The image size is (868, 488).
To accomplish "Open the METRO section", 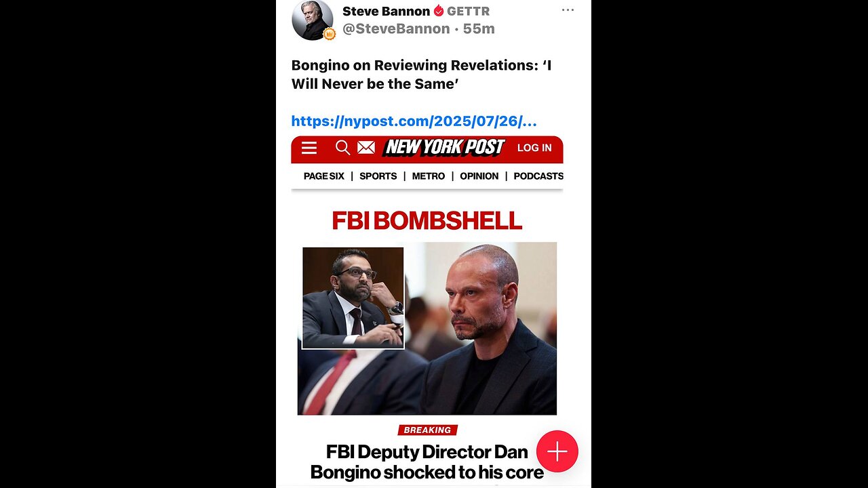I will click(429, 176).
